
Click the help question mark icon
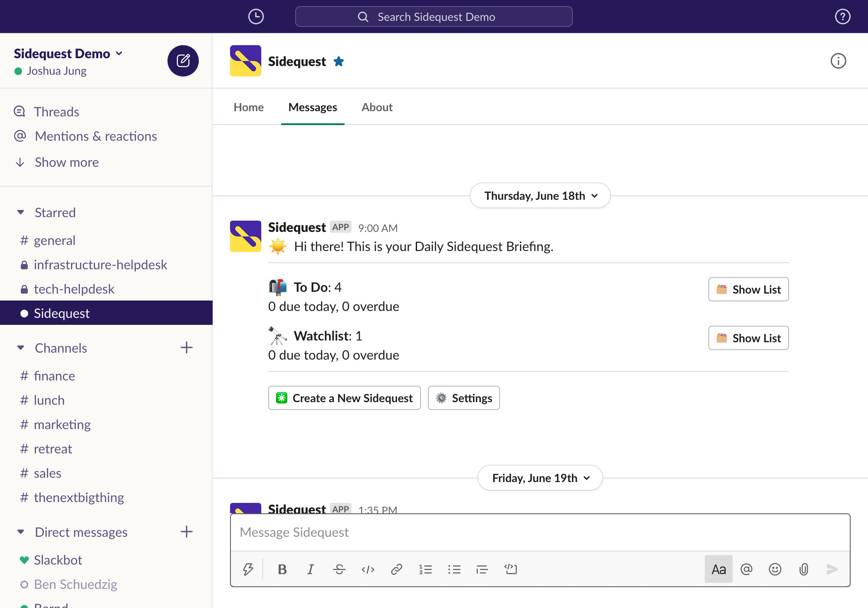point(842,17)
